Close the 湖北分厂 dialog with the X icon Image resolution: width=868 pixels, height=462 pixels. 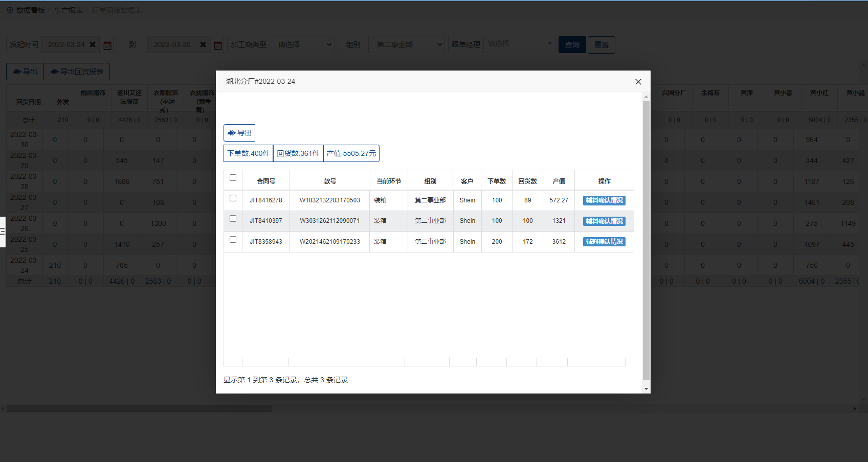pos(638,82)
